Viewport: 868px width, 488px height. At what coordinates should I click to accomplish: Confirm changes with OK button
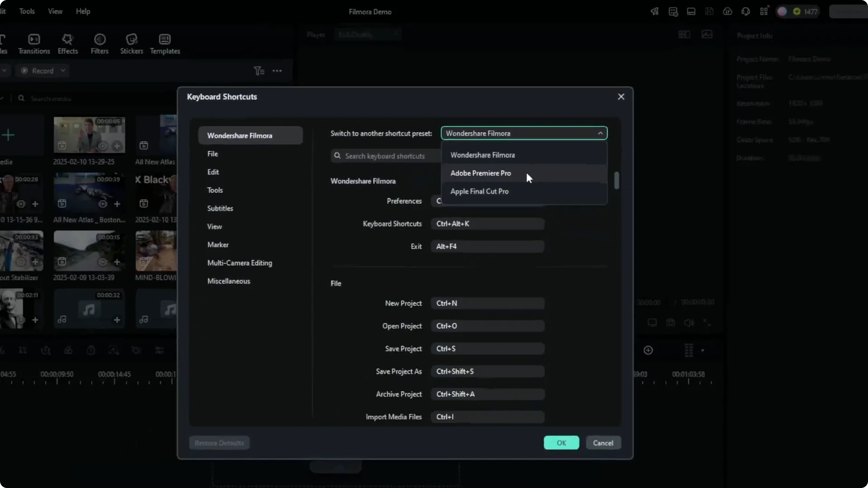[x=561, y=443]
